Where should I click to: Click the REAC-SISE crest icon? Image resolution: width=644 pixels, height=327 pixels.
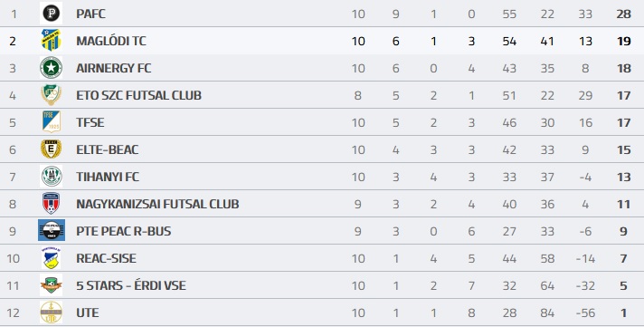(52, 258)
